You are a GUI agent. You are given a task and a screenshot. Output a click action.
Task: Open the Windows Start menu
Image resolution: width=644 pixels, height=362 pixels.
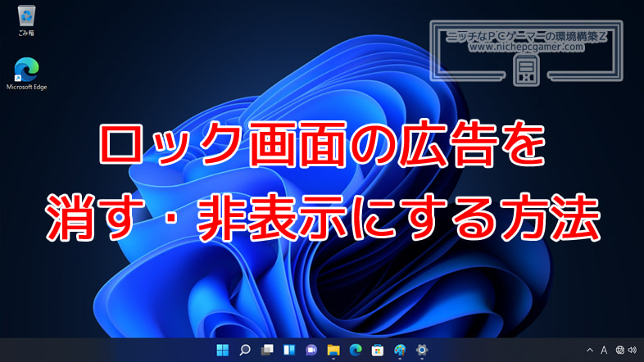click(223, 350)
